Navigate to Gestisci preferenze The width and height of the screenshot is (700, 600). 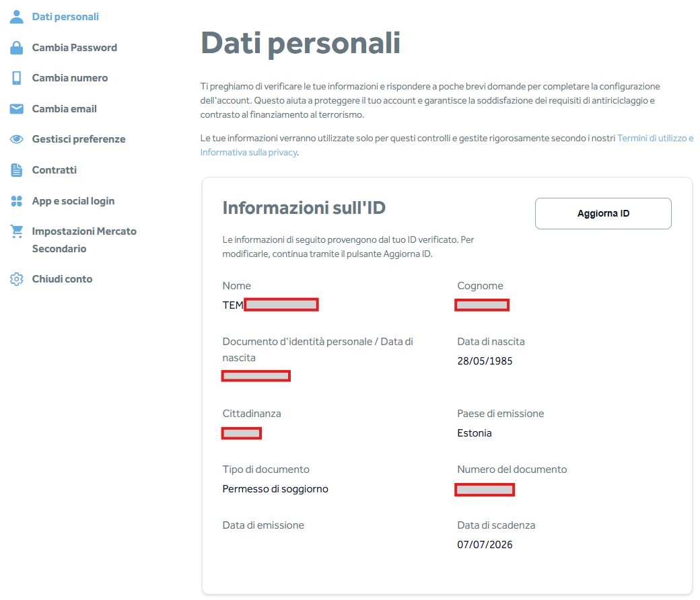(78, 139)
